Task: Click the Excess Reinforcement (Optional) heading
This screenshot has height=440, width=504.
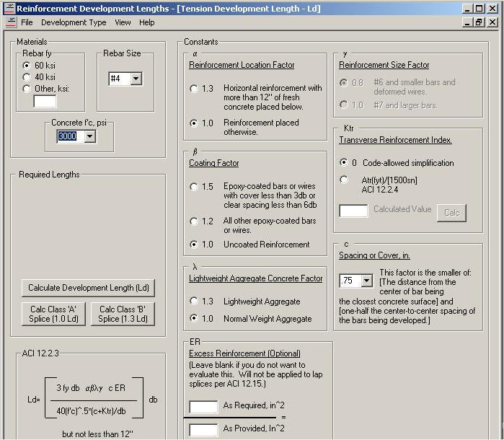Action: 244,353
